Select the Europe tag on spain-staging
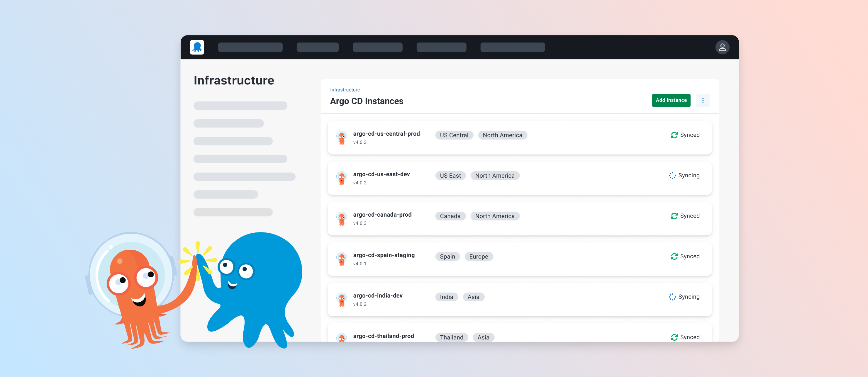 (479, 257)
